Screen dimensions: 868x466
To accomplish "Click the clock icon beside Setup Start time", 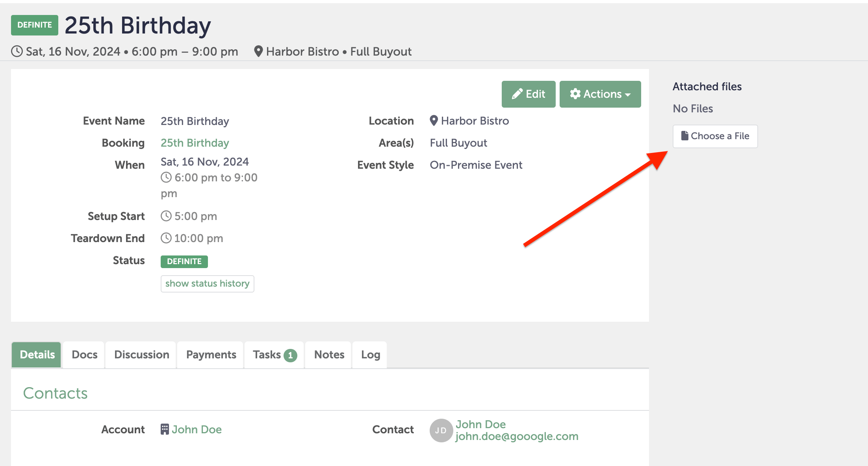I will (x=166, y=216).
